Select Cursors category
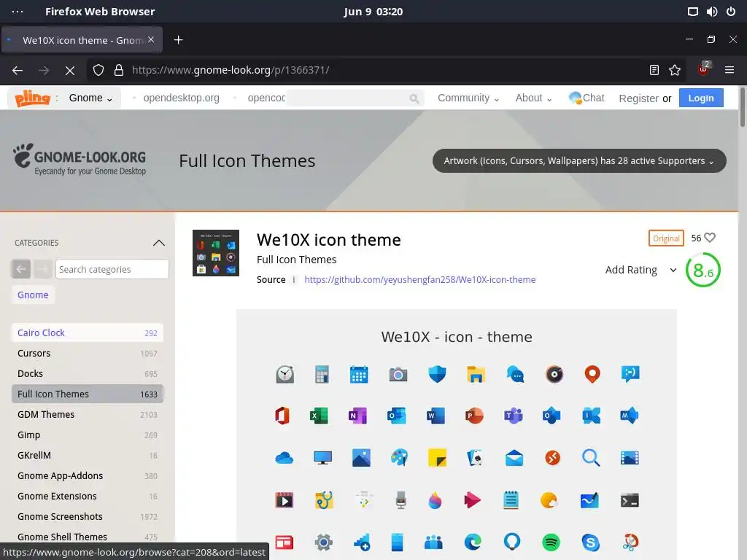The height and width of the screenshot is (560, 747). (x=88, y=354)
